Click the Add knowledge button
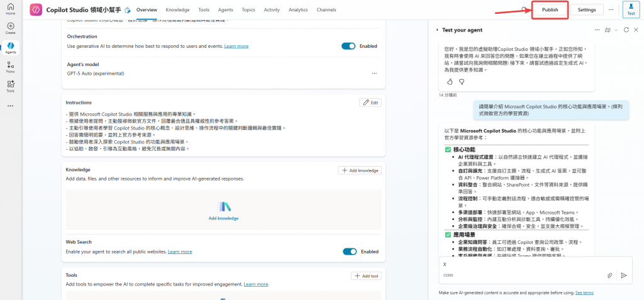 [x=360, y=170]
